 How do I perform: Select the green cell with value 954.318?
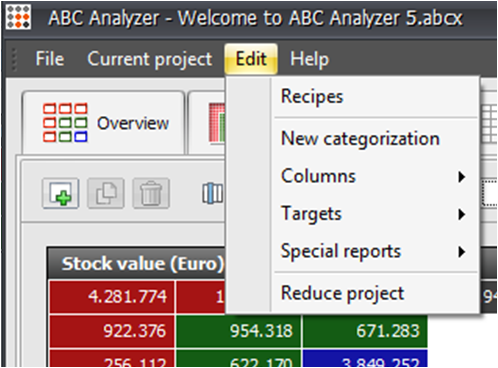(238, 331)
